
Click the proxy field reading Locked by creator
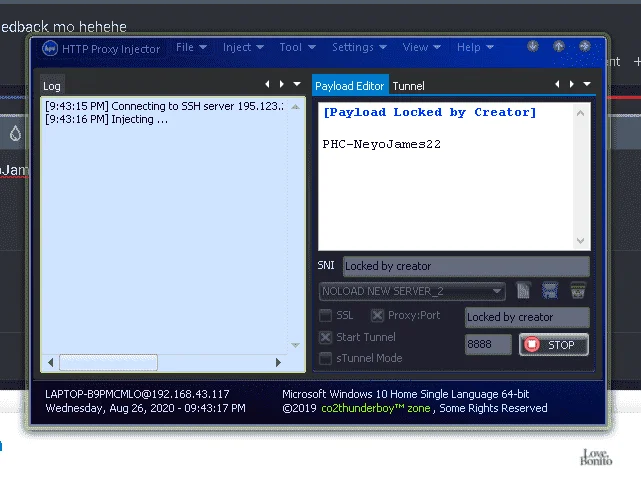pos(527,318)
